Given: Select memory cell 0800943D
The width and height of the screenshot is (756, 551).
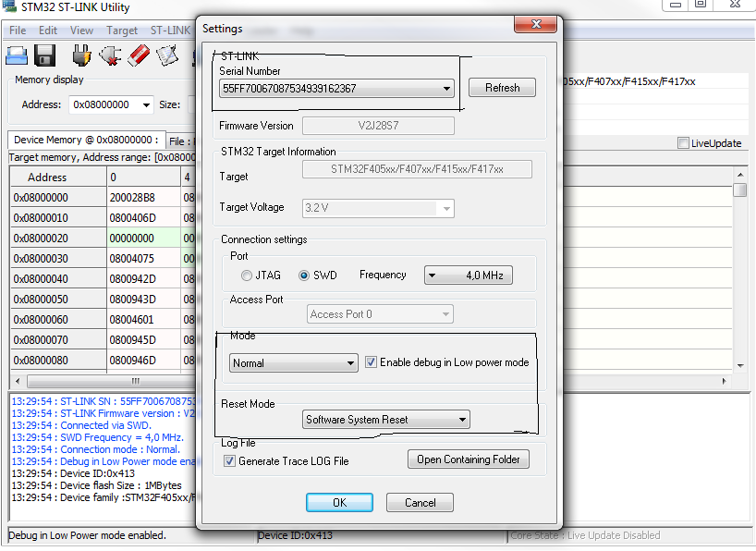Looking at the screenshot, I should 143,299.
